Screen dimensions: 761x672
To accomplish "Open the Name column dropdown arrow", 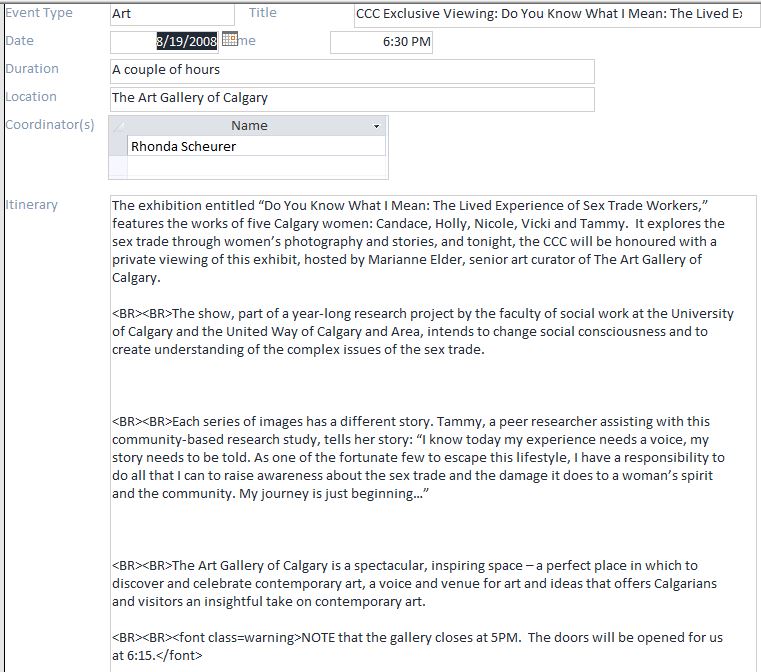I will (376, 126).
